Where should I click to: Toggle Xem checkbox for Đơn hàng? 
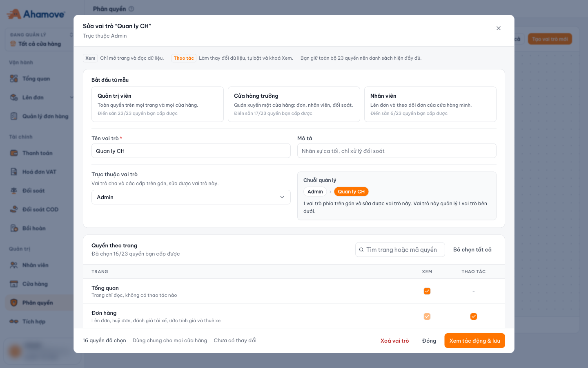pyautogui.click(x=427, y=316)
